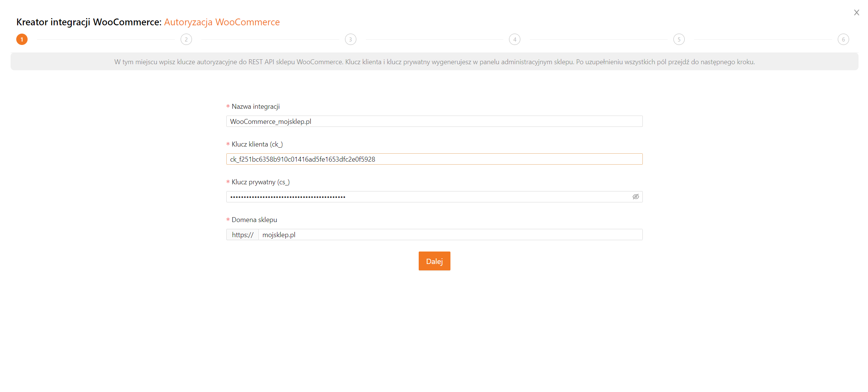Jump to step 2 in wizard
The height and width of the screenshot is (392, 868).
click(x=186, y=39)
